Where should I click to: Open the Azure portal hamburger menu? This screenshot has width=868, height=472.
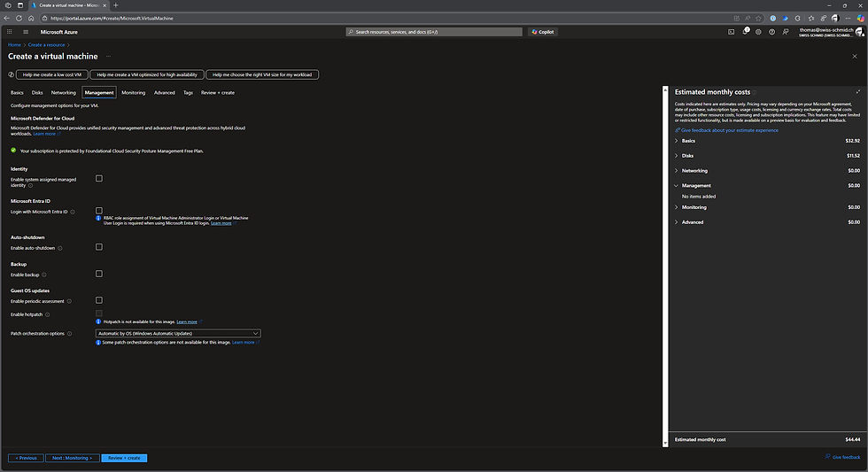pos(26,32)
